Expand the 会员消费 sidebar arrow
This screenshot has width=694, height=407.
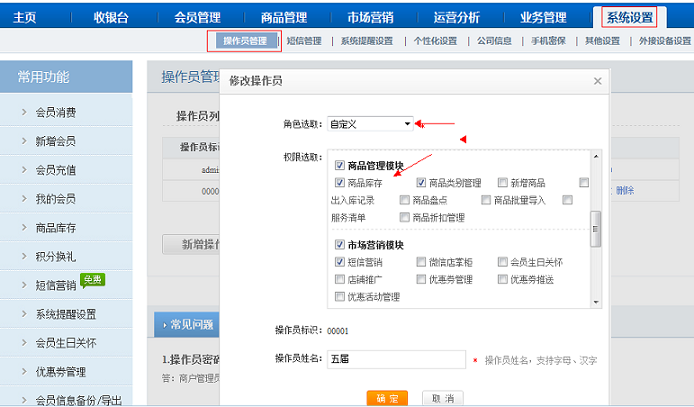point(24,112)
